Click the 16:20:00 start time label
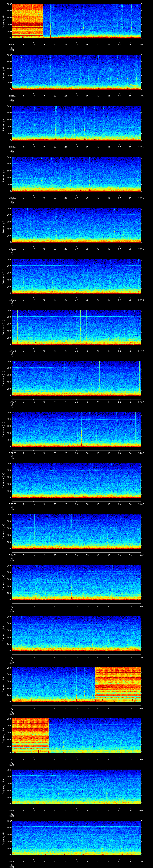The width and height of the screenshot is (153, 868). click(x=12, y=351)
